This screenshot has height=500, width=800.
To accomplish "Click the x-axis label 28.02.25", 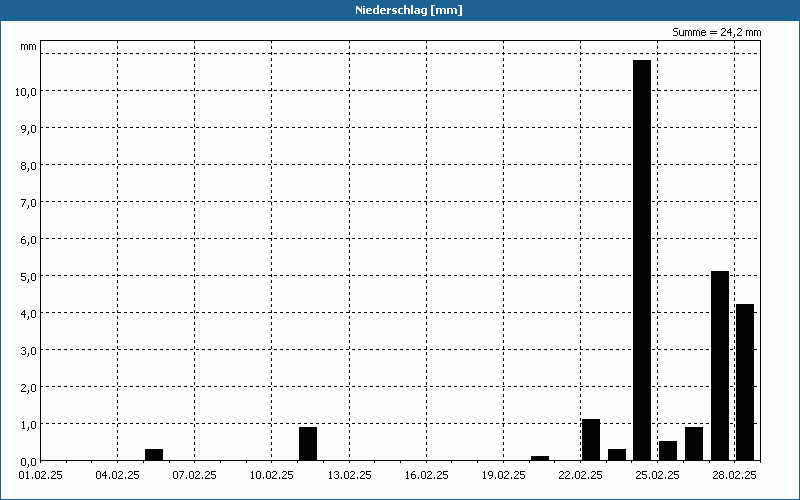I will pyautogui.click(x=735, y=476).
